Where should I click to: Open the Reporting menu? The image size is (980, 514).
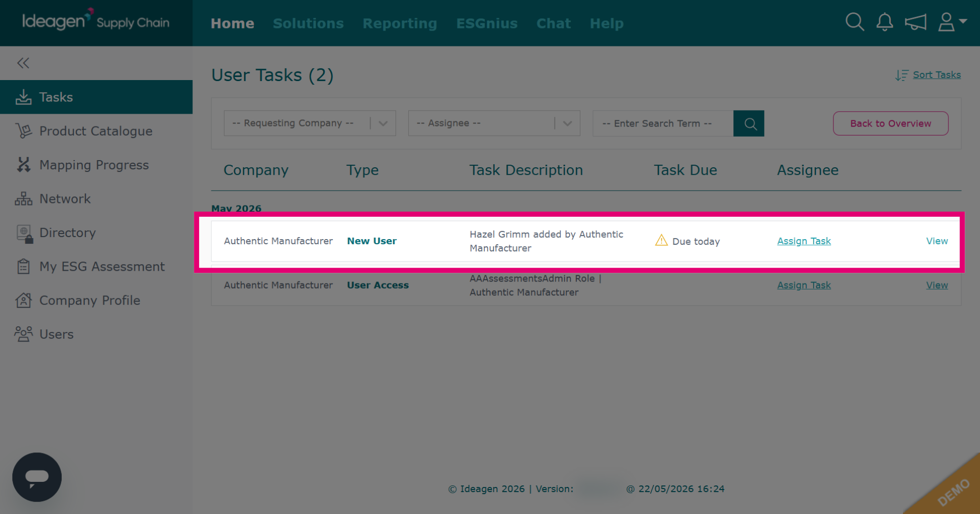point(400,24)
